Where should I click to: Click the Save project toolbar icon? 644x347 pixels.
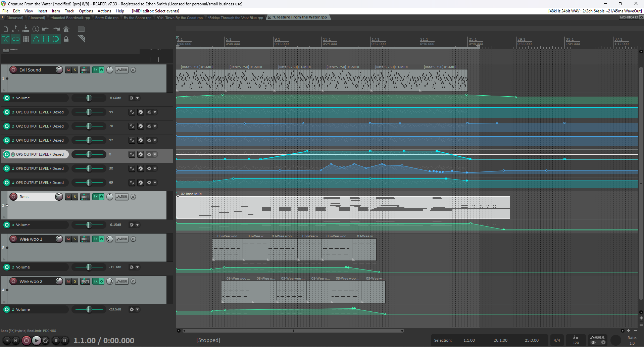(26, 29)
